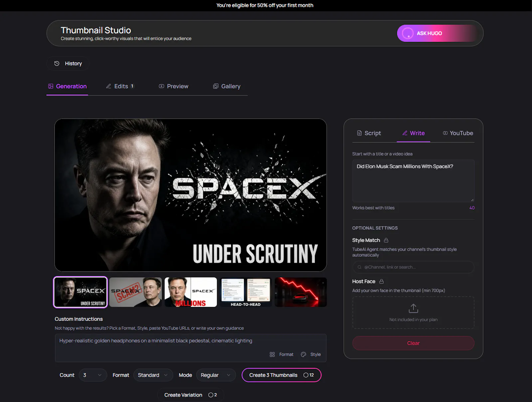Open the Edits tab
Image resolution: width=532 pixels, height=402 pixels.
coord(120,86)
